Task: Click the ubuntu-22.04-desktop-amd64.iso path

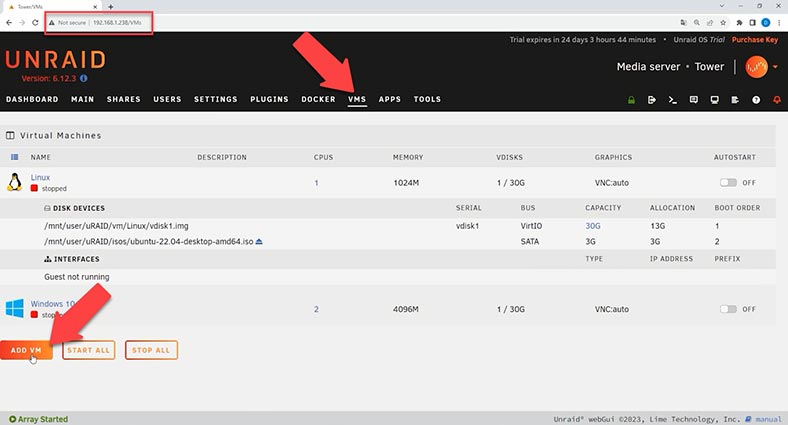Action: coord(149,242)
